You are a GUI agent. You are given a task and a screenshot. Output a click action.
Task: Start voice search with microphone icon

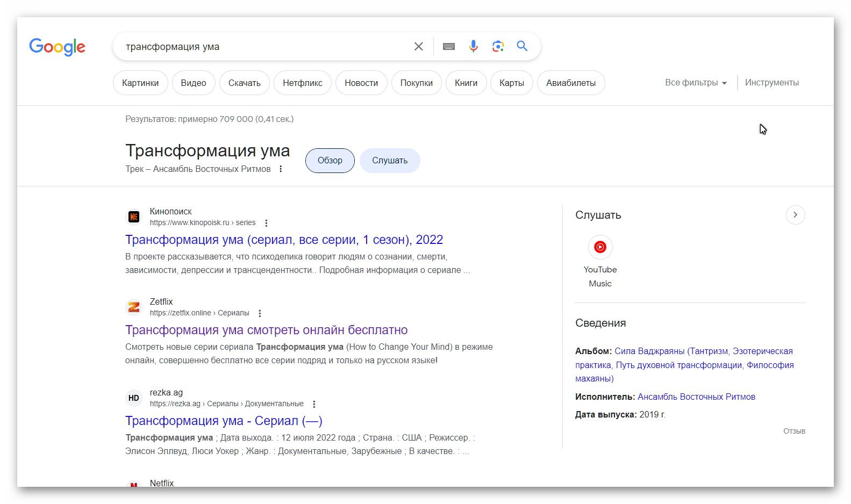point(473,46)
